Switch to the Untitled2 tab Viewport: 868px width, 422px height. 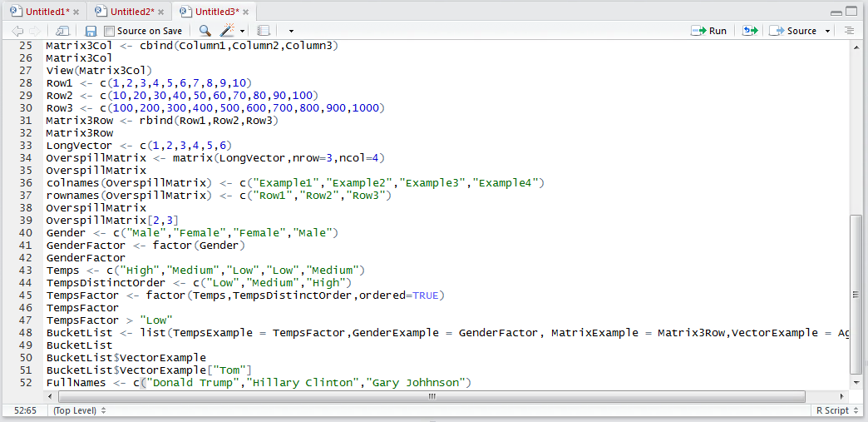tap(132, 12)
